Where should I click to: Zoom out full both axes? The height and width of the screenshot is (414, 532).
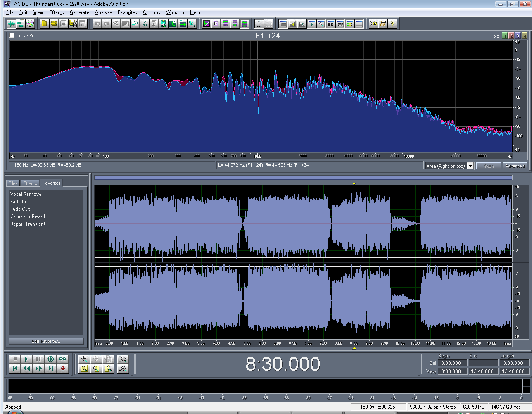click(108, 359)
